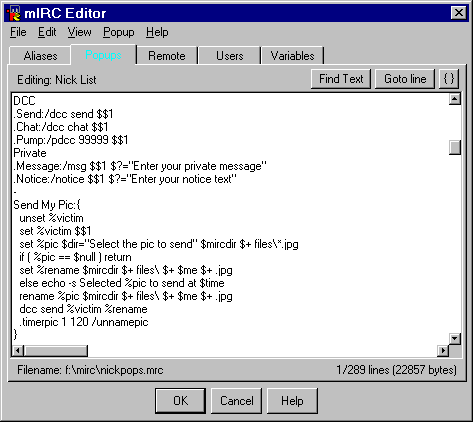Click the Help button at the bottom
This screenshot has width=473, height=422.
click(x=292, y=401)
